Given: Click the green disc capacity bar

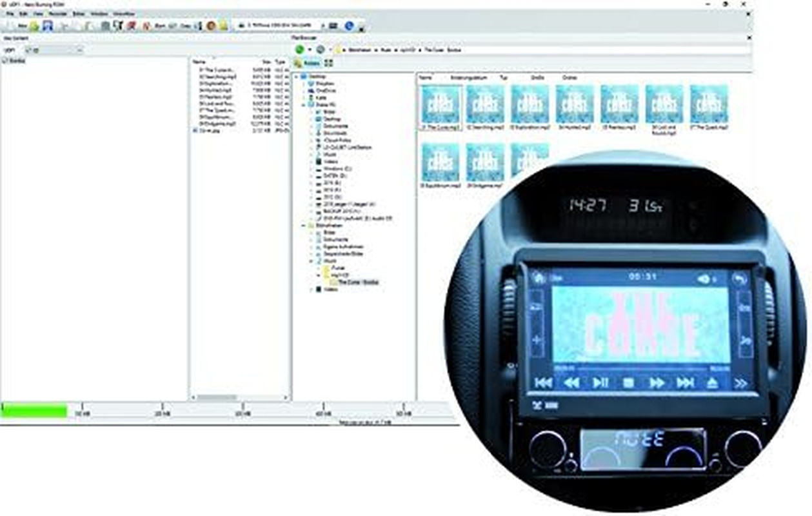Looking at the screenshot, I should click(34, 411).
